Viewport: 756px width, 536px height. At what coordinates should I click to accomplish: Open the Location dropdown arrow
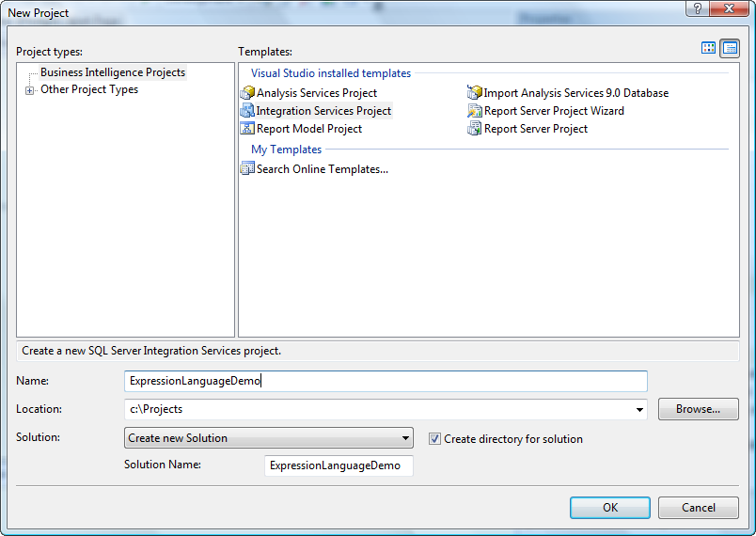[x=639, y=409]
